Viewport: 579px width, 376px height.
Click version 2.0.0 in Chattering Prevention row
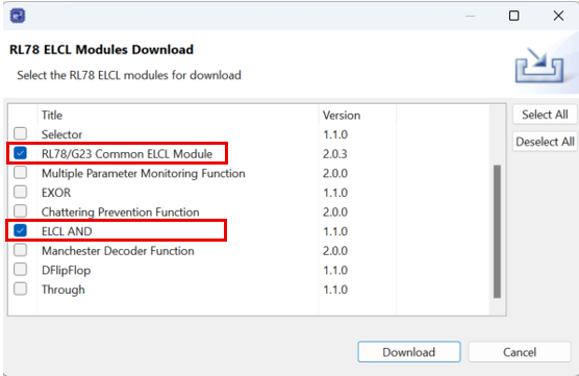[x=335, y=212]
